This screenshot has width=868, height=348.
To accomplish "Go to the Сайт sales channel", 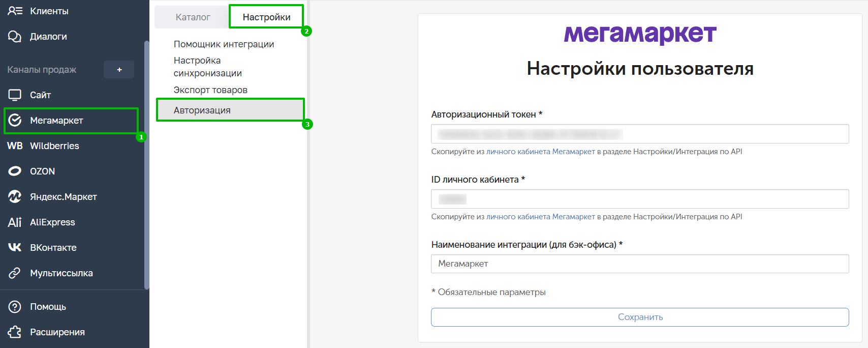I will [40, 95].
